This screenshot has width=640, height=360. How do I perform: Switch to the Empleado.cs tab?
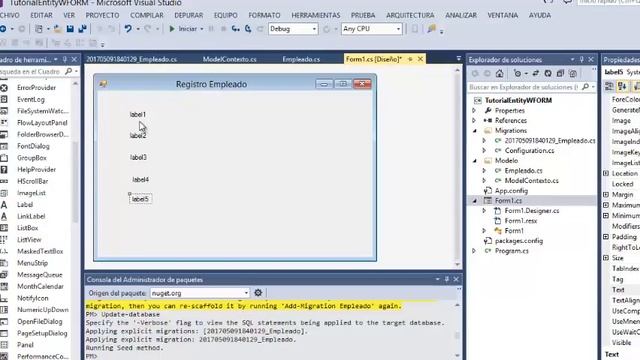coord(301,59)
